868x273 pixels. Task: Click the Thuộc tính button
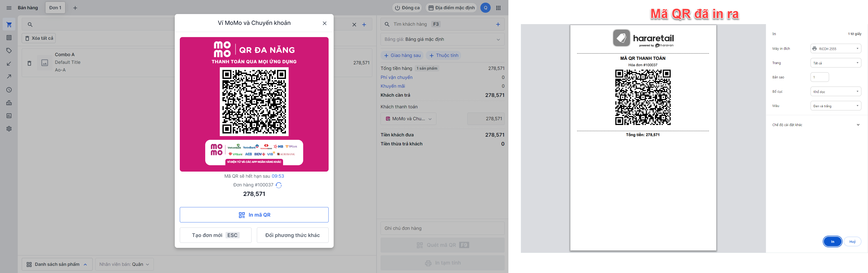point(444,55)
